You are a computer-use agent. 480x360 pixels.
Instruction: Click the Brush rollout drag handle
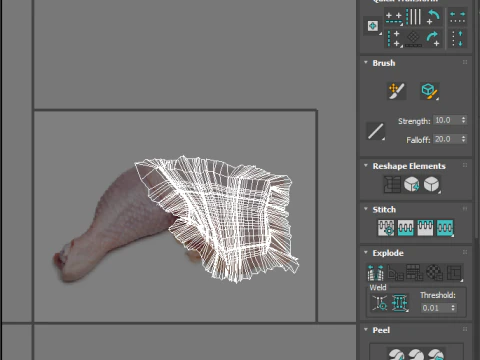coord(465,62)
